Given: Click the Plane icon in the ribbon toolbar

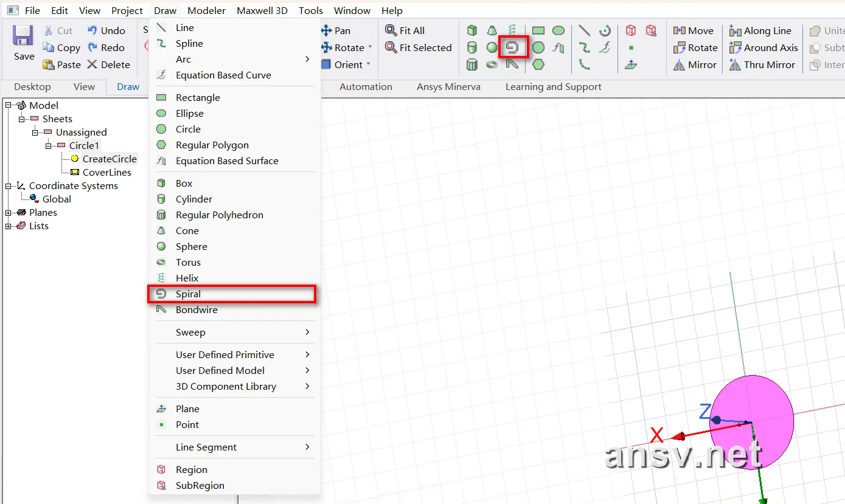Looking at the screenshot, I should tap(631, 64).
